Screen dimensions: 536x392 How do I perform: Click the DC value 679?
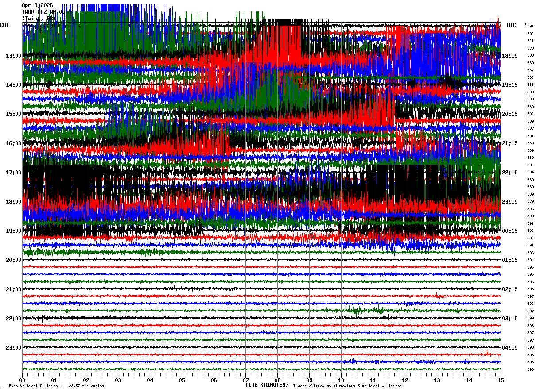click(x=530, y=201)
